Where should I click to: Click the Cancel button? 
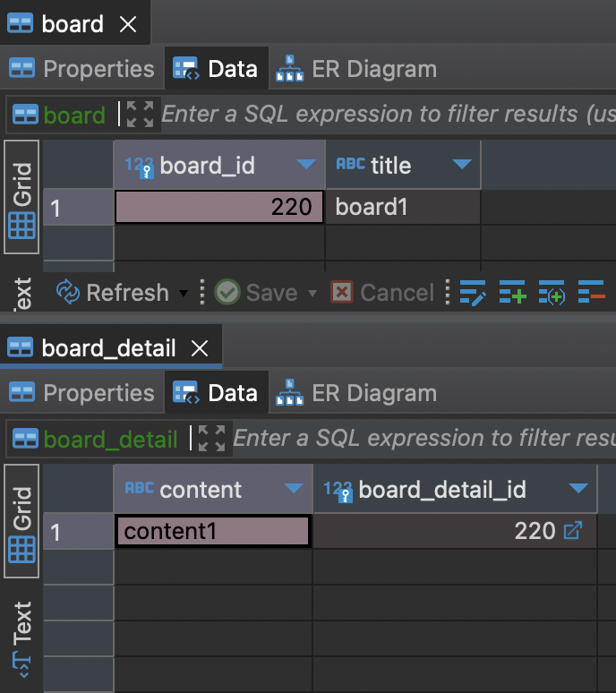(382, 293)
